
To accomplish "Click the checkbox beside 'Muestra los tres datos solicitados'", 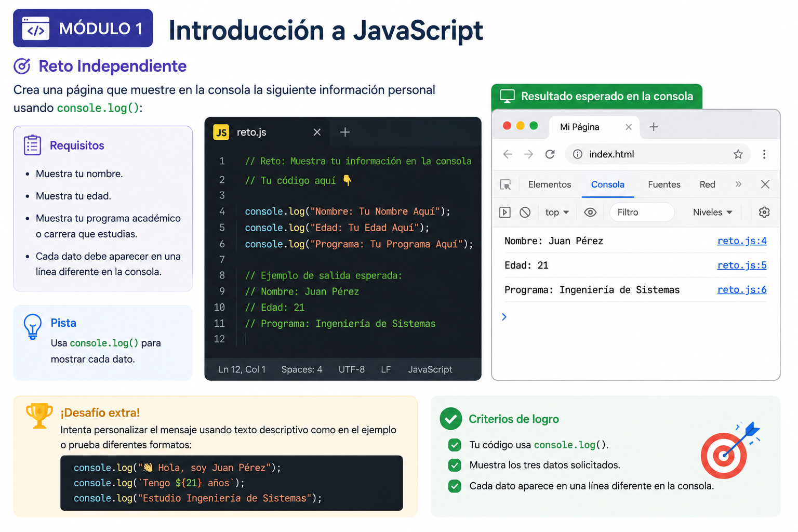I will (455, 465).
